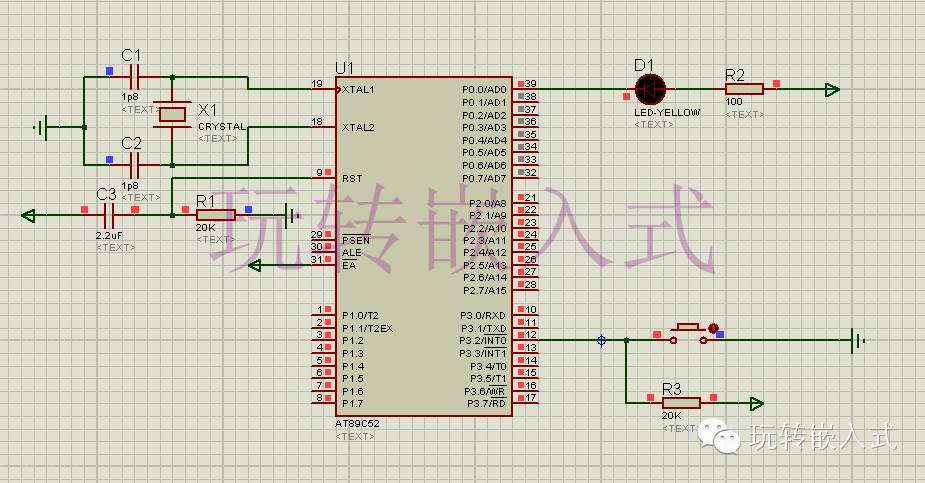Viewport: 925px width, 483px height.
Task: Select the X1 crystal component
Action: point(172,114)
